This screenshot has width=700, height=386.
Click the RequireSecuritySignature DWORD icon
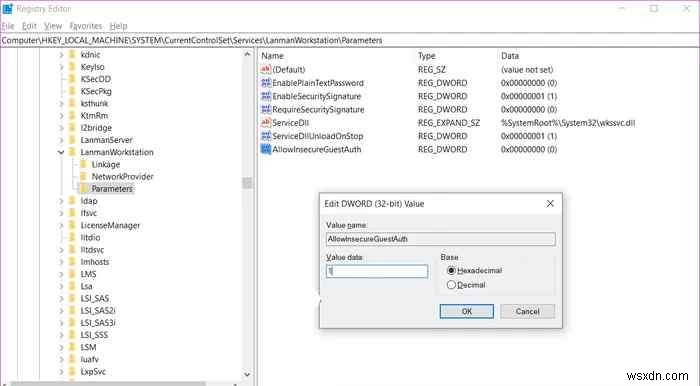point(266,109)
